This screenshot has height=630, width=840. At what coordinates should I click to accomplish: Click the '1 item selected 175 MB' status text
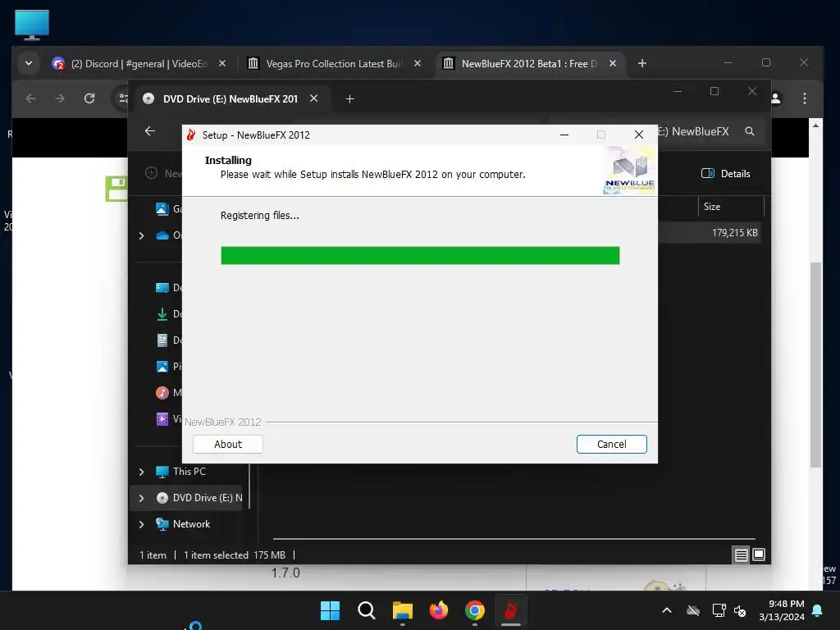235,555
